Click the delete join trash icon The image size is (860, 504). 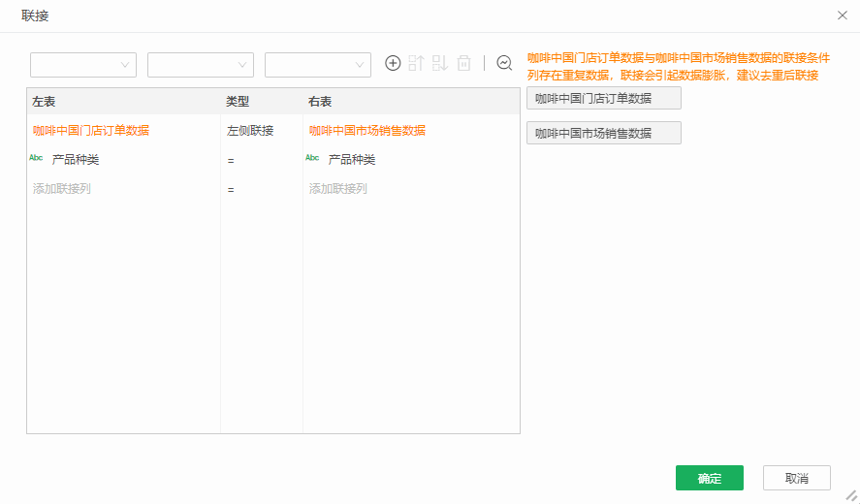coord(464,63)
